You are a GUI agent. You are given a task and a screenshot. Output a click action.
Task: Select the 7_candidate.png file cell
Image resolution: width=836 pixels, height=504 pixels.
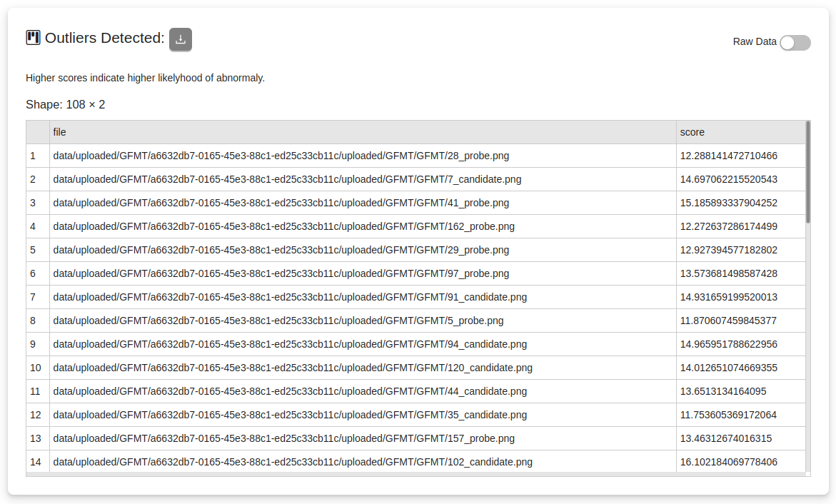pyautogui.click(x=287, y=179)
